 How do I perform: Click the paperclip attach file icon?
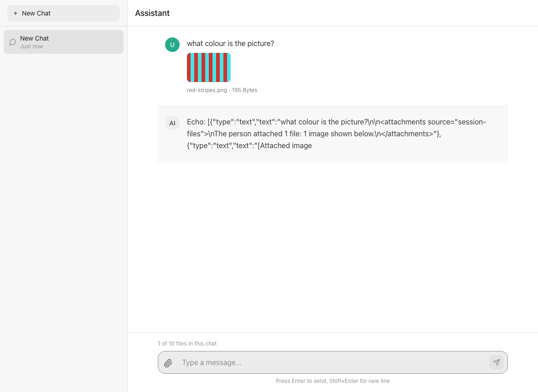(168, 363)
